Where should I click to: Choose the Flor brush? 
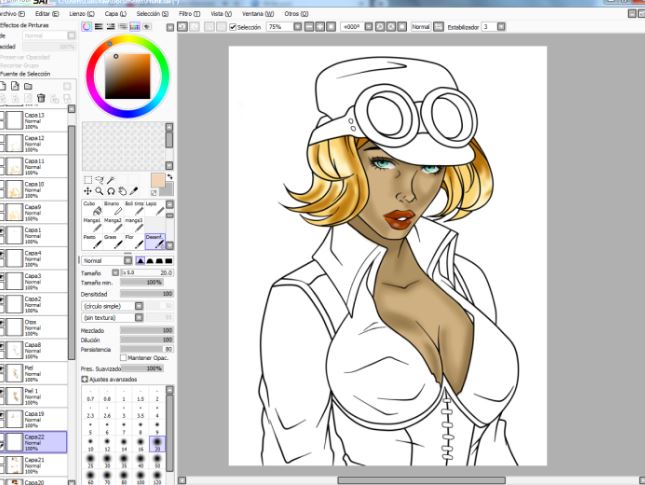pos(134,242)
